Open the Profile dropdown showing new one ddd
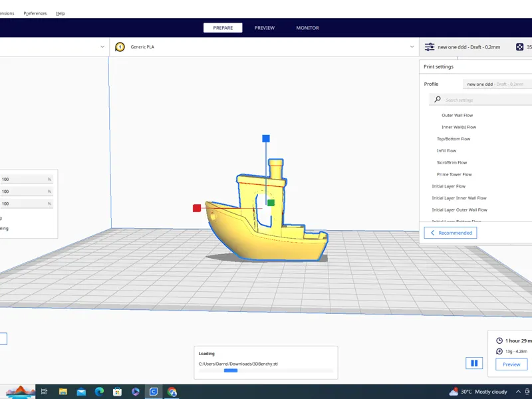Viewport: 532px width, 399px height. pos(497,84)
